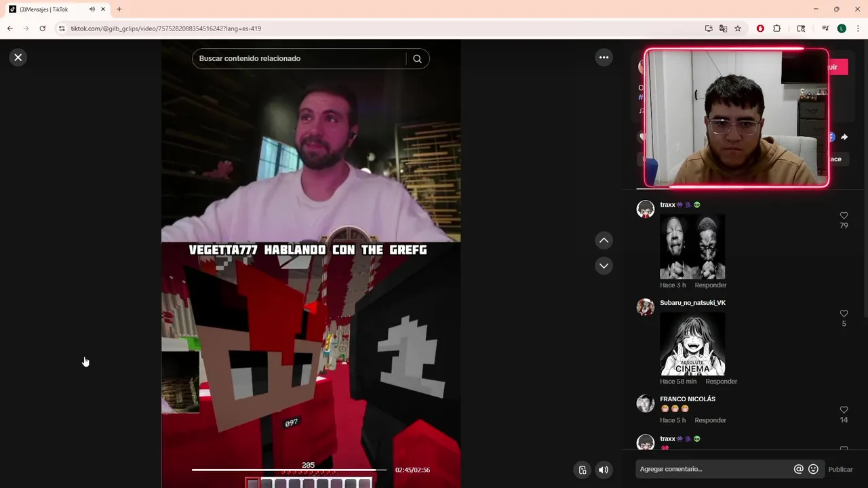The image size is (868, 488).
Task: Open Subaru_no_natsuki_VK's avatar
Action: tap(645, 307)
